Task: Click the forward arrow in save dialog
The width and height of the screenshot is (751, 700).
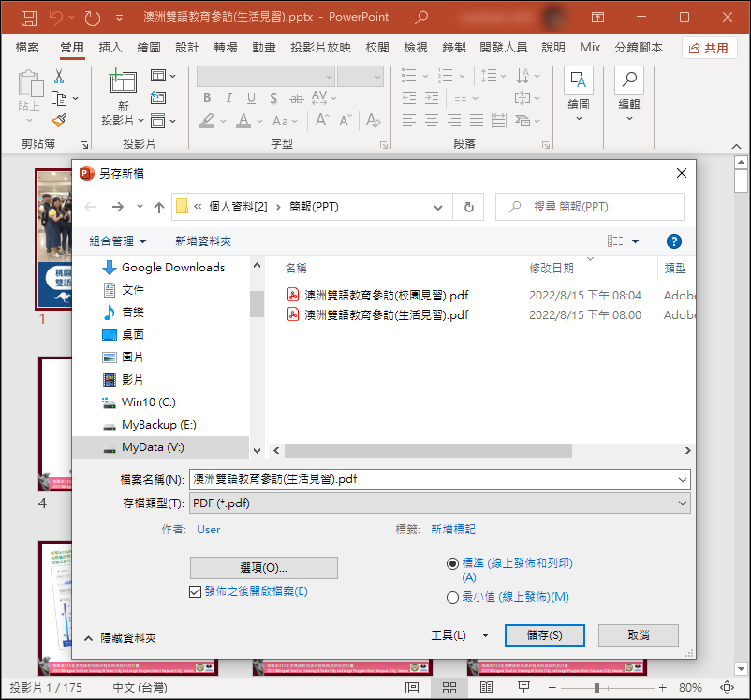Action: click(x=117, y=207)
